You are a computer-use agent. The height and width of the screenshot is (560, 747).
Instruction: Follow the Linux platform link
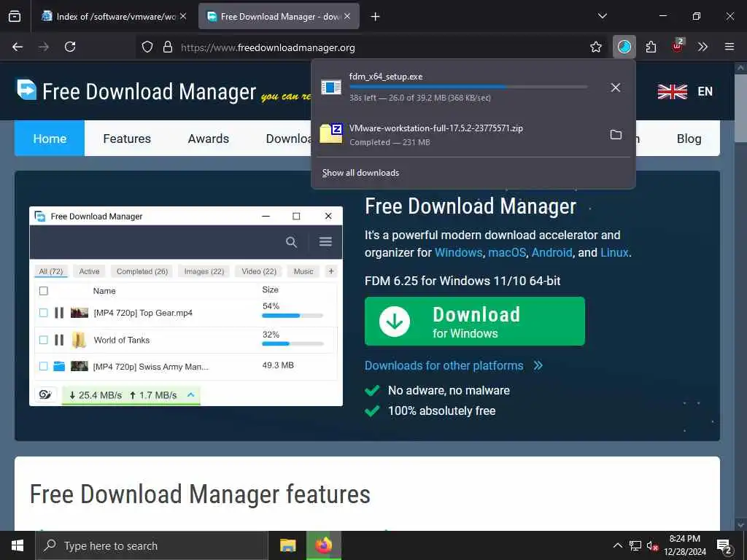point(614,252)
